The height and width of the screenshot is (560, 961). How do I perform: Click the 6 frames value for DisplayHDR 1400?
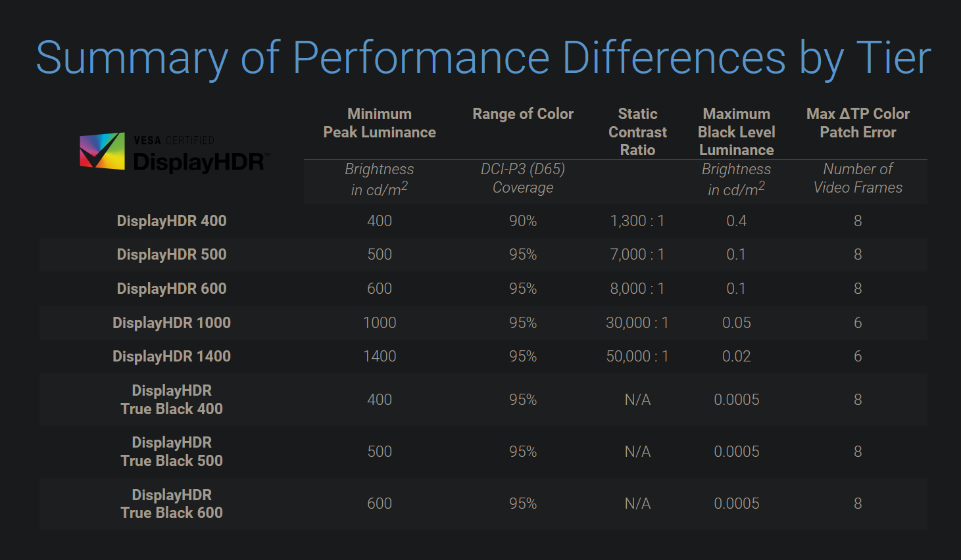pos(858,356)
